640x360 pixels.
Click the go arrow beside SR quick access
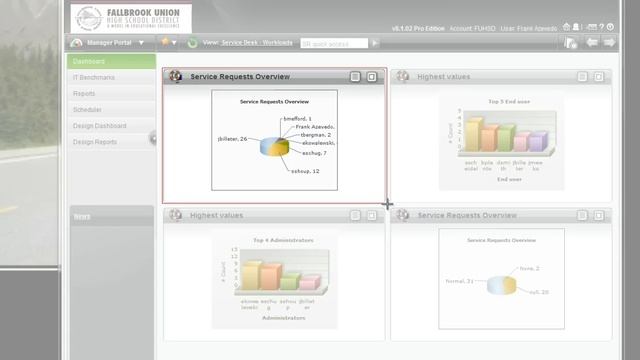point(375,43)
